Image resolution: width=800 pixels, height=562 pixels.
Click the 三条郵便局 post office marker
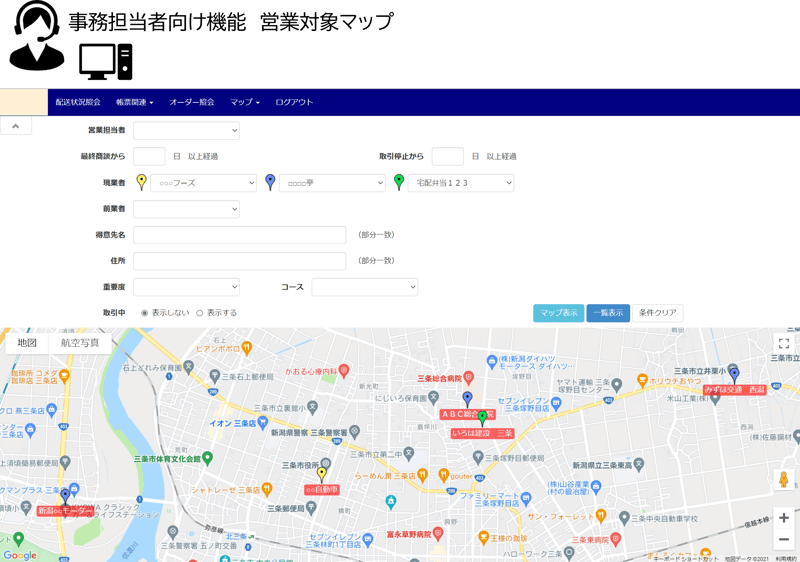click(311, 508)
